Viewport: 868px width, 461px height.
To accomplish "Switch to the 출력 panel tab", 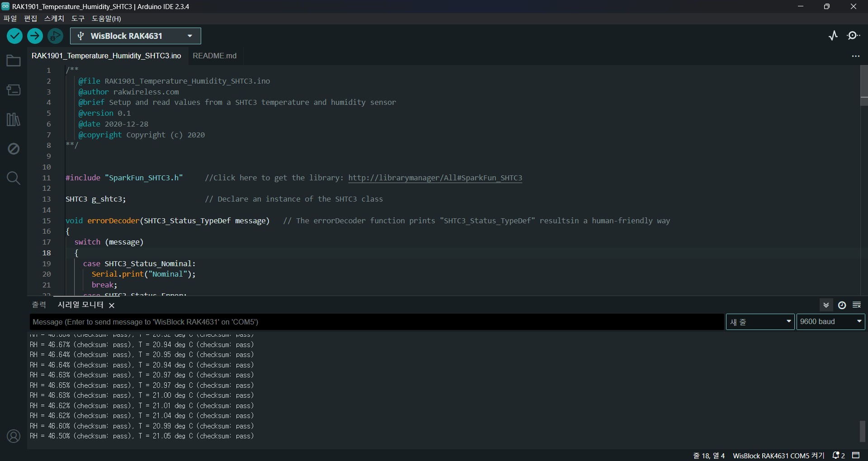I will 39,305.
